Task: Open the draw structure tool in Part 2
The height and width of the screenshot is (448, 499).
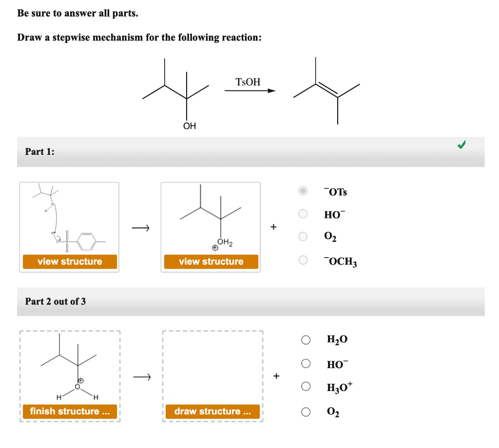Action: pos(212,411)
